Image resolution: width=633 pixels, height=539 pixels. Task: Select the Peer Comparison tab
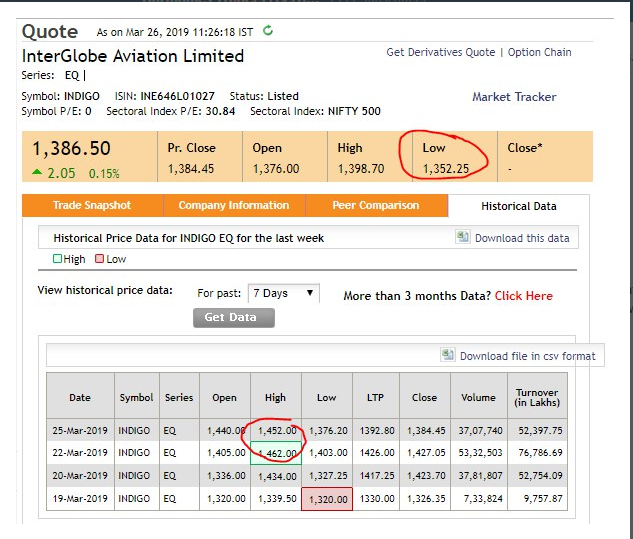coord(376,205)
